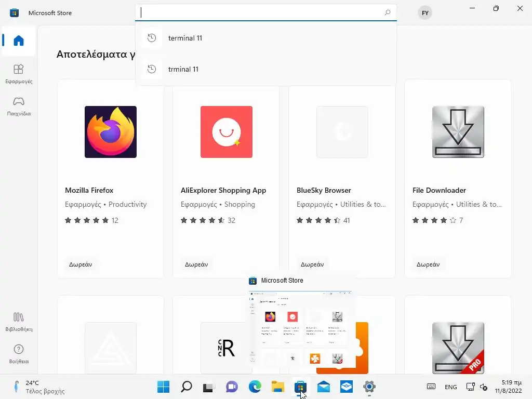The height and width of the screenshot is (399, 532).
Task: Click the Microsoft Store preview title label
Action: pyautogui.click(x=282, y=281)
